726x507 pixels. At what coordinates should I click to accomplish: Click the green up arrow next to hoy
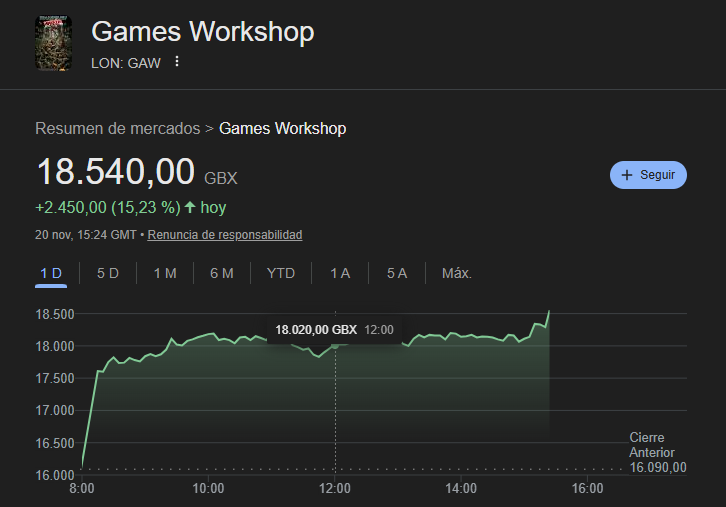190,208
